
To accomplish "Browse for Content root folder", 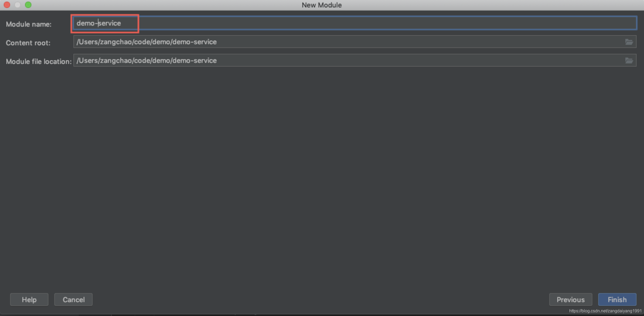I will click(629, 42).
